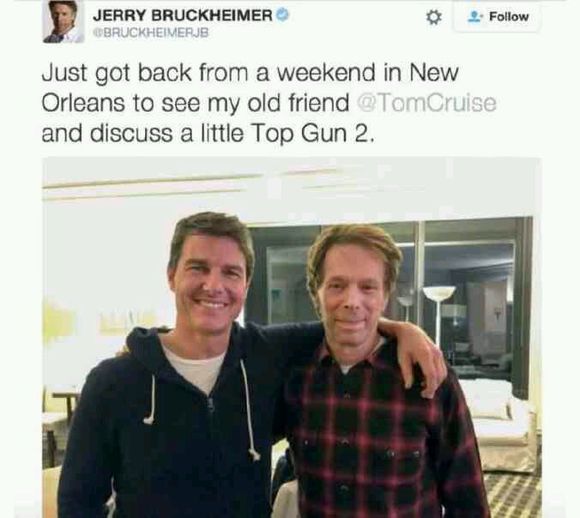Click the person-plus icon inside Follow button
The height and width of the screenshot is (518, 580).
click(x=475, y=17)
